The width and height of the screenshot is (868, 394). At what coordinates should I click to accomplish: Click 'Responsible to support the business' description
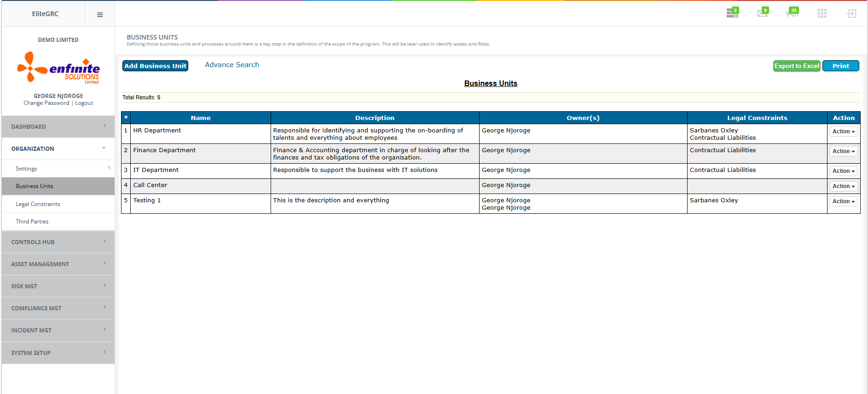tap(355, 170)
